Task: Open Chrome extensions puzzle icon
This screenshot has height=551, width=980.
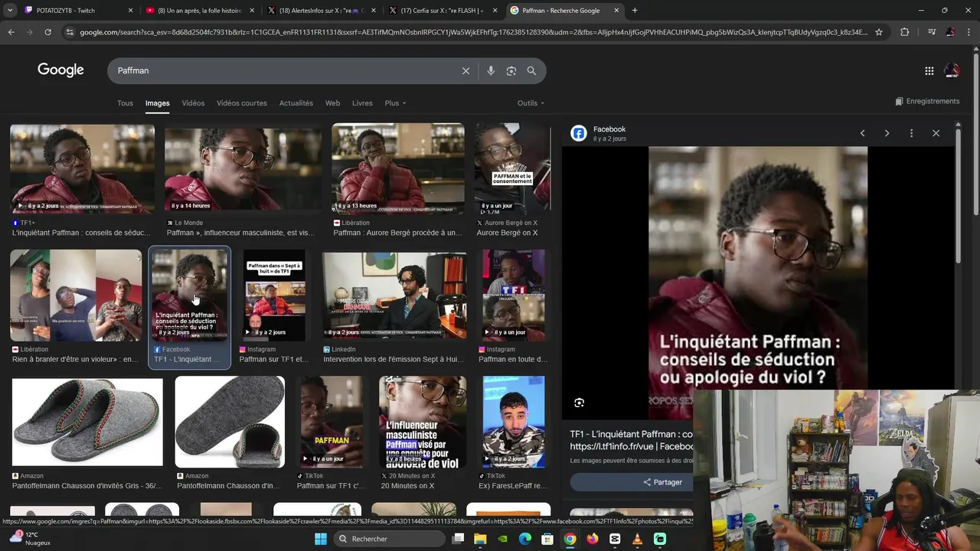Action: 904,32
